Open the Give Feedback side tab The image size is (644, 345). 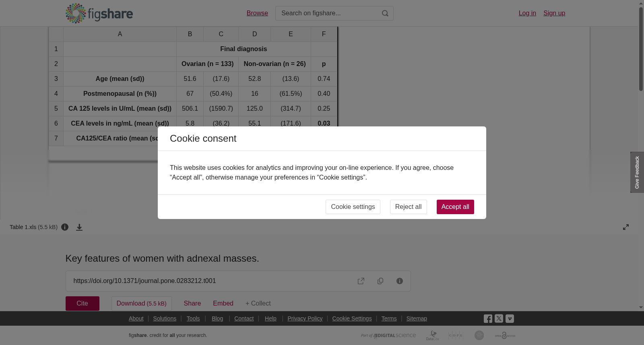(x=637, y=172)
